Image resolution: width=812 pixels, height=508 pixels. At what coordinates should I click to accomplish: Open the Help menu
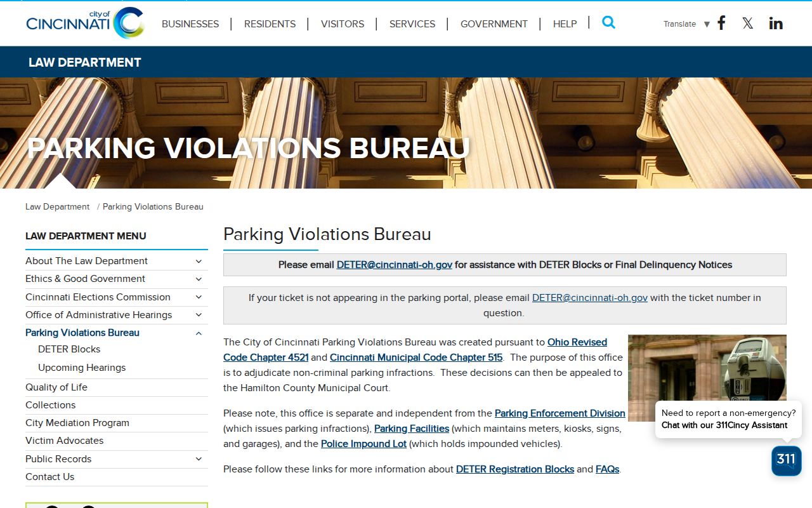coord(565,24)
